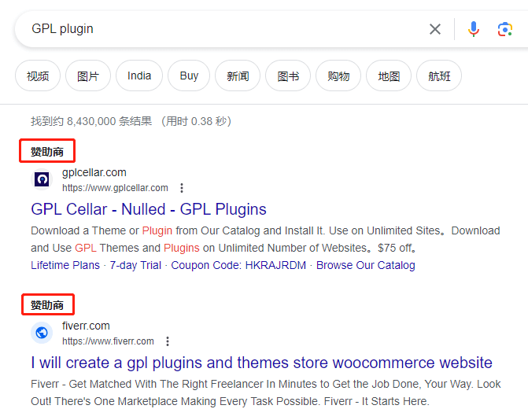Clear the search box with X icon
528x420 pixels.
435,29
